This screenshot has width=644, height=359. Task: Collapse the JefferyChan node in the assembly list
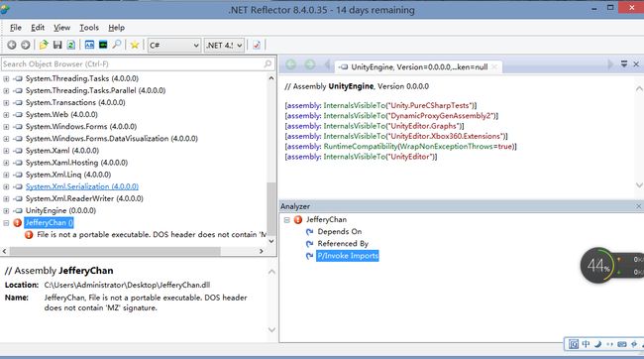pos(6,223)
